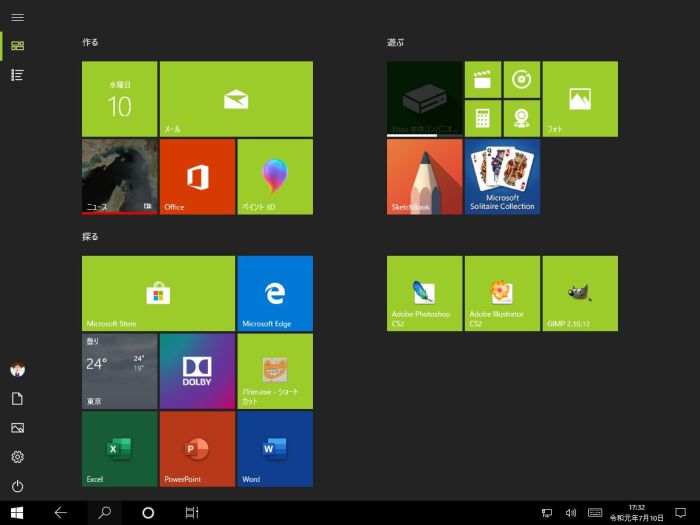This screenshot has height=525, width=700.
Task: Open the Word tile
Action: coord(275,449)
